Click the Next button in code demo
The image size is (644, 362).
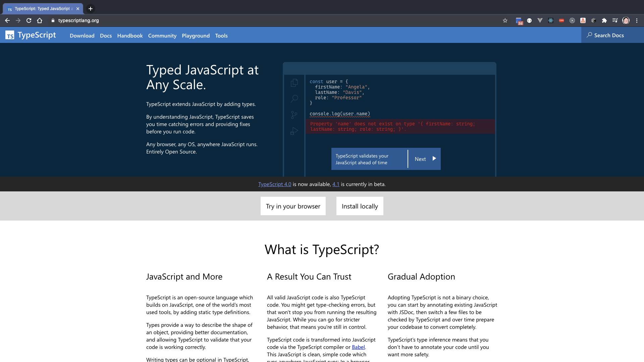coord(425,159)
